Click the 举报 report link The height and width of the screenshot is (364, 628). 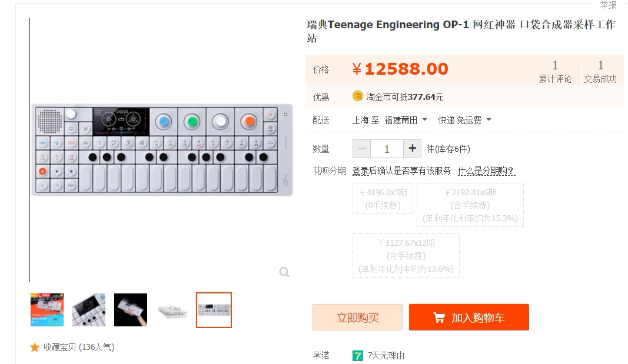tap(608, 5)
